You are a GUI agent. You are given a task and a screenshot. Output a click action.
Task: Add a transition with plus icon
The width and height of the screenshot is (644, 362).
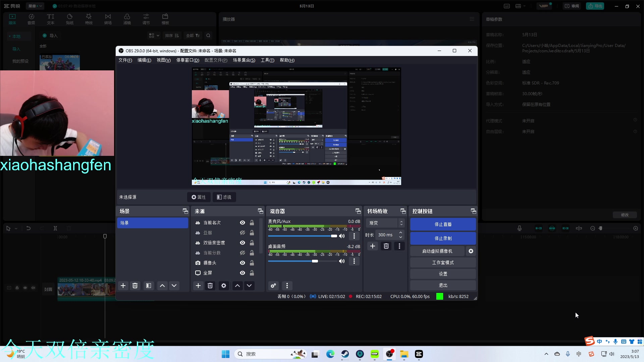(373, 246)
